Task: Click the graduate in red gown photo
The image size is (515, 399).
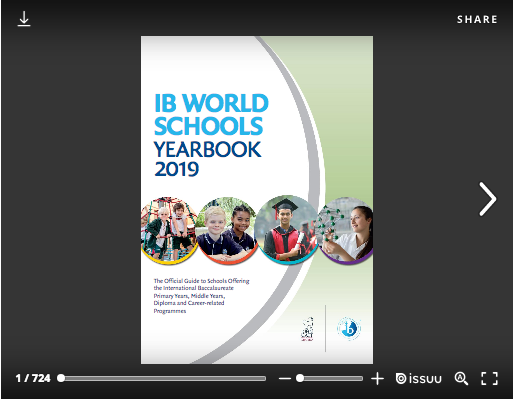Action: (286, 230)
